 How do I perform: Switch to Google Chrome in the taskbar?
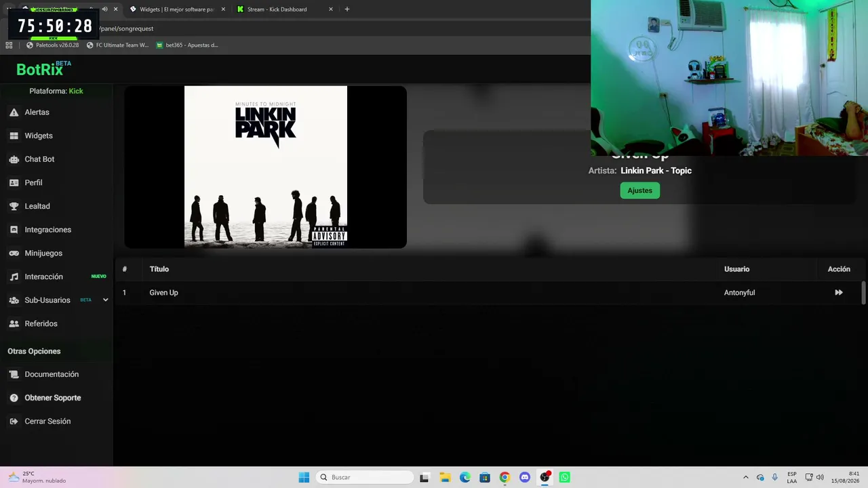click(x=505, y=477)
